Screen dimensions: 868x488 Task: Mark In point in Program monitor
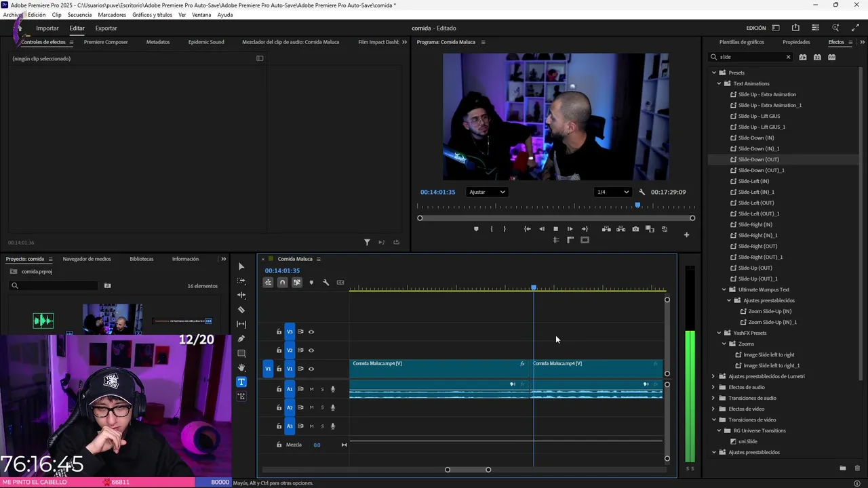point(492,229)
